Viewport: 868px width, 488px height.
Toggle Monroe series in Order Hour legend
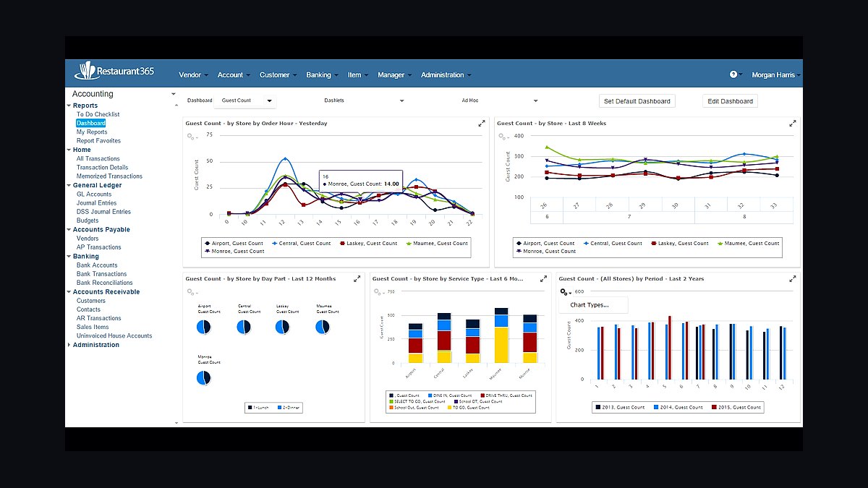point(234,251)
